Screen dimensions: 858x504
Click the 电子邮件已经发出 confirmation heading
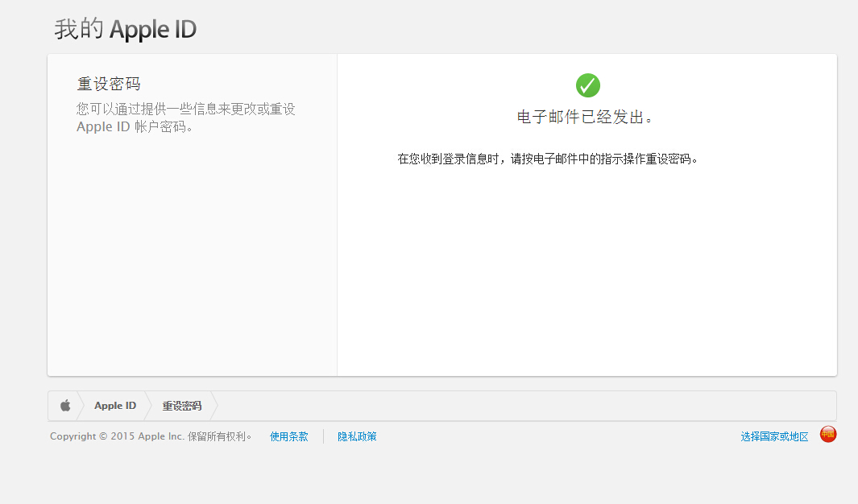click(x=585, y=117)
